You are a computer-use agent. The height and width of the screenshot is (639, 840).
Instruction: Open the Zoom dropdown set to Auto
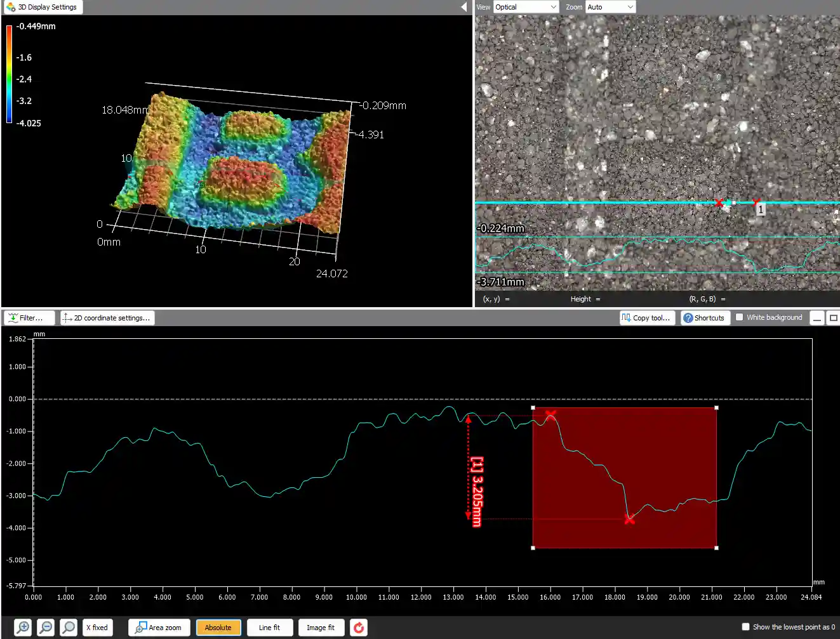610,6
